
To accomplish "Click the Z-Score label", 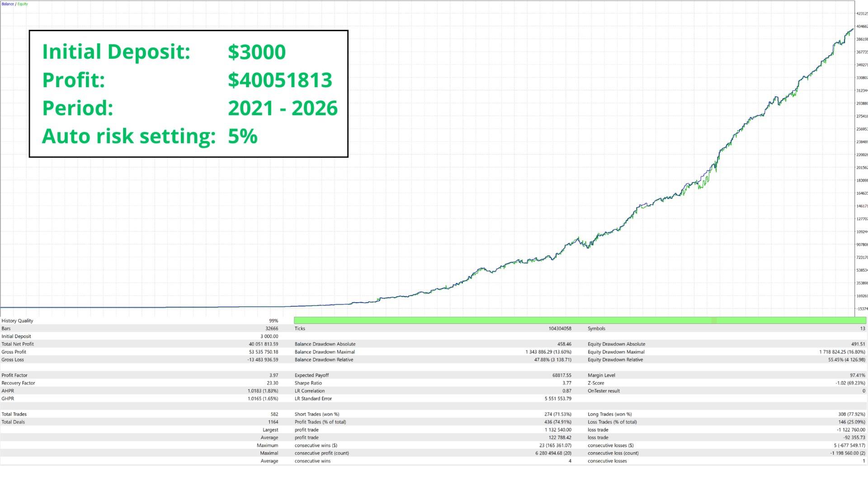I will pos(596,383).
